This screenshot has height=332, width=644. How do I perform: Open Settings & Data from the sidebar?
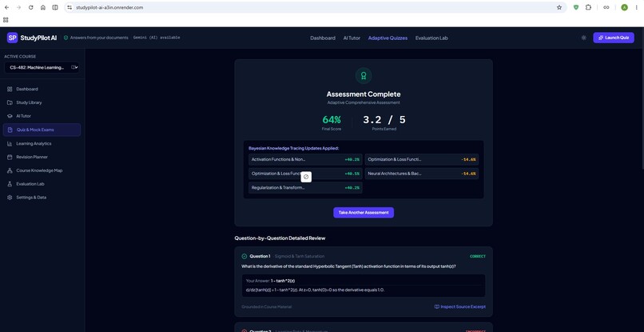click(x=42, y=198)
